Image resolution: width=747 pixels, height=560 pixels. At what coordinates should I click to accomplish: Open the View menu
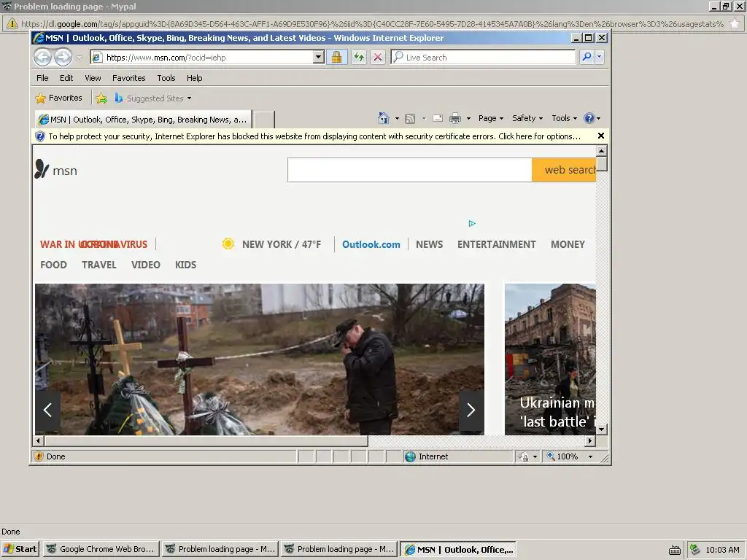tap(93, 78)
